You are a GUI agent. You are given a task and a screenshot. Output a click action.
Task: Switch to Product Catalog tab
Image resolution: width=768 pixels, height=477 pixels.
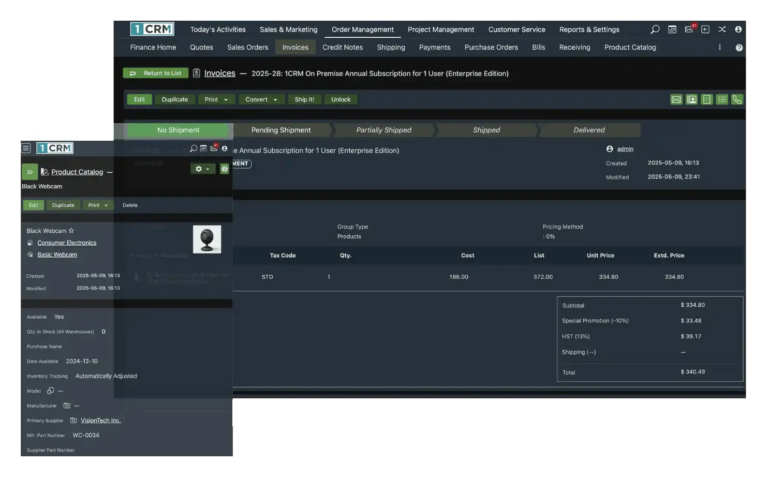[630, 48]
